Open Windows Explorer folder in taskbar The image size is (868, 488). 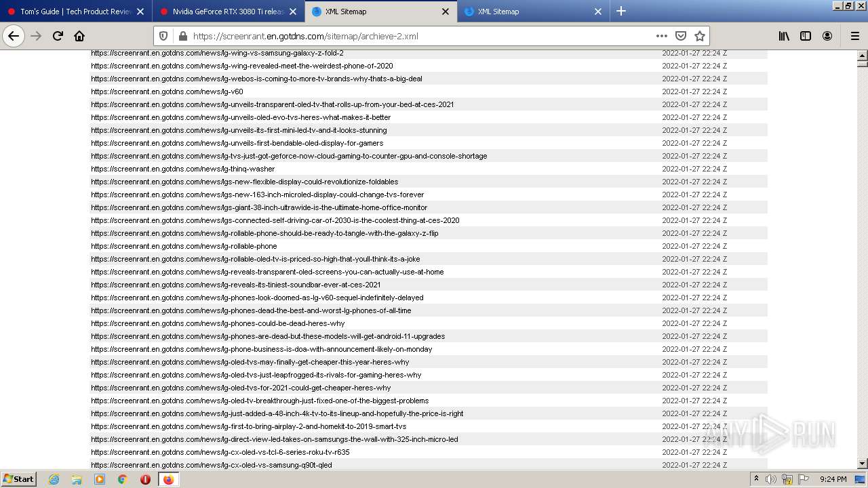77,479
